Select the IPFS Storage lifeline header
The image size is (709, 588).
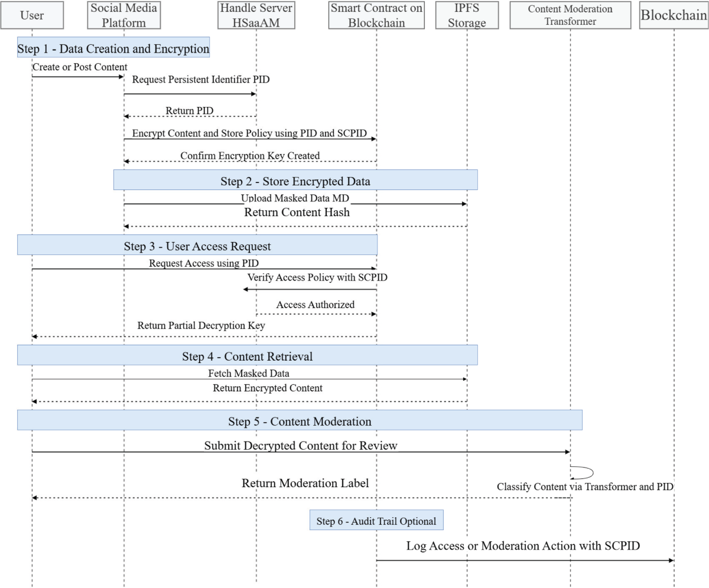[467, 15]
